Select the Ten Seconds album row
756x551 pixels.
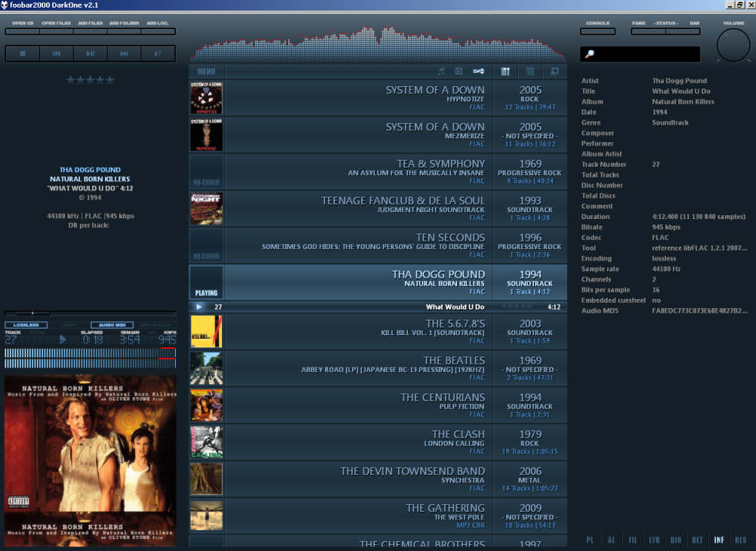coord(378,245)
